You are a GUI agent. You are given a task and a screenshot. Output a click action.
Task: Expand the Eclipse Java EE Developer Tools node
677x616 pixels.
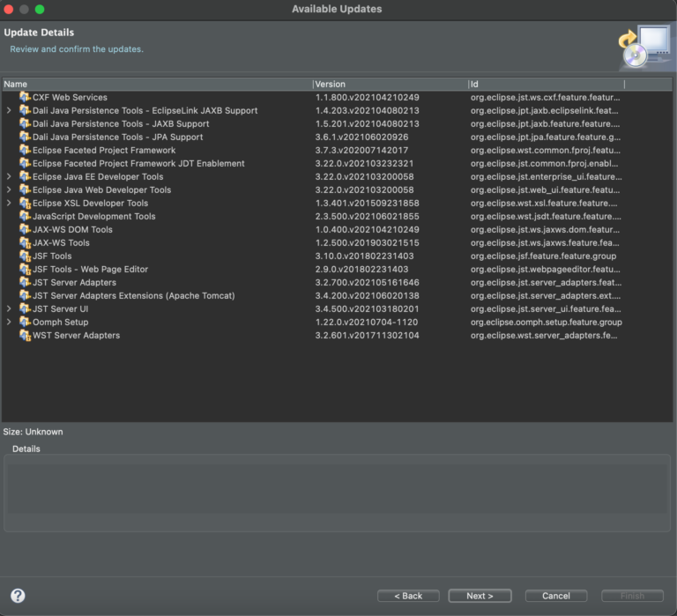click(9, 177)
